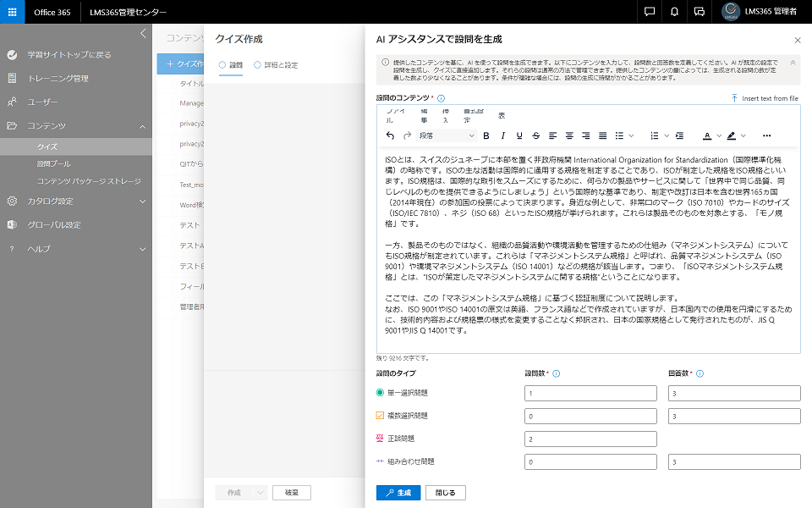Toggle italic formatting
Screen dimensions: 812x508
pos(502,135)
